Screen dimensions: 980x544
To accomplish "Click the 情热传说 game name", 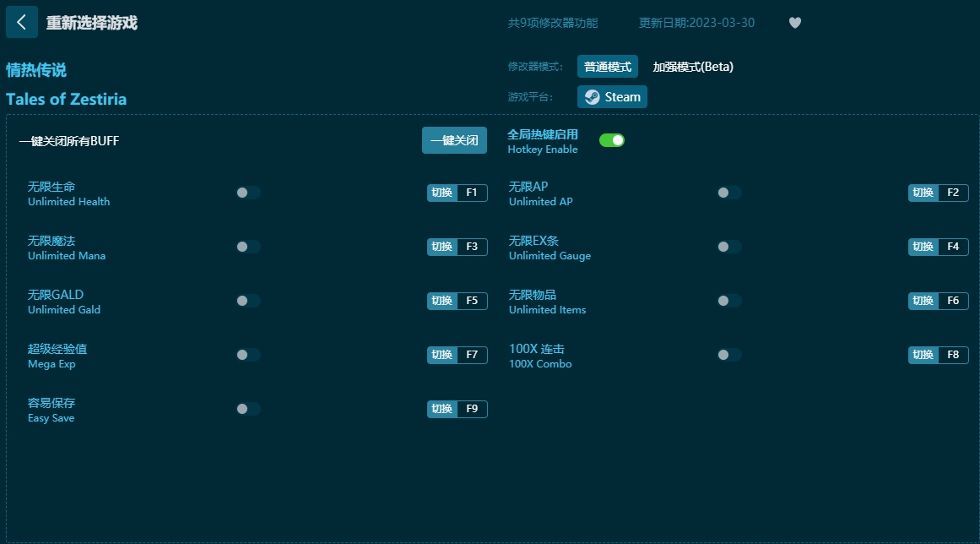I will click(36, 70).
